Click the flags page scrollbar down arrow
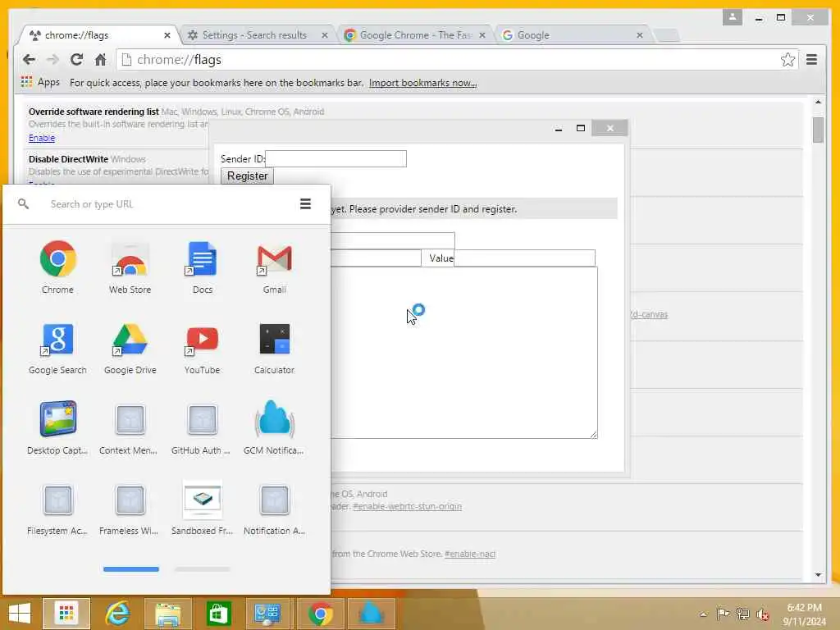The height and width of the screenshot is (630, 840). [x=818, y=575]
